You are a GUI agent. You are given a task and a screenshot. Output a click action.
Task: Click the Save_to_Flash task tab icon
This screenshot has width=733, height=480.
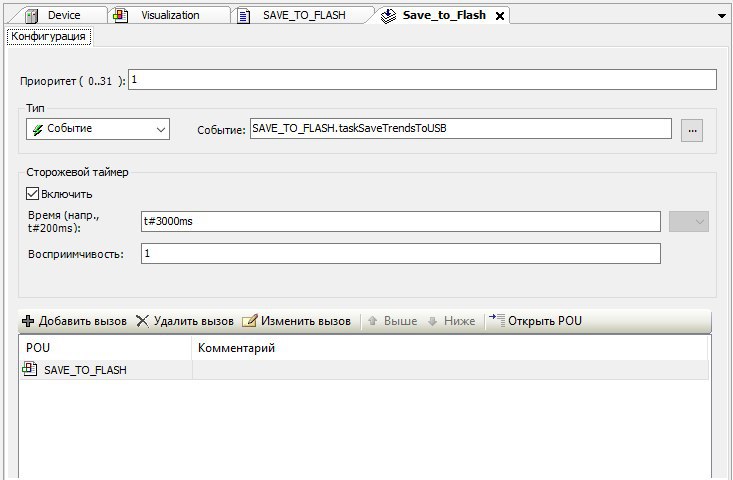388,16
